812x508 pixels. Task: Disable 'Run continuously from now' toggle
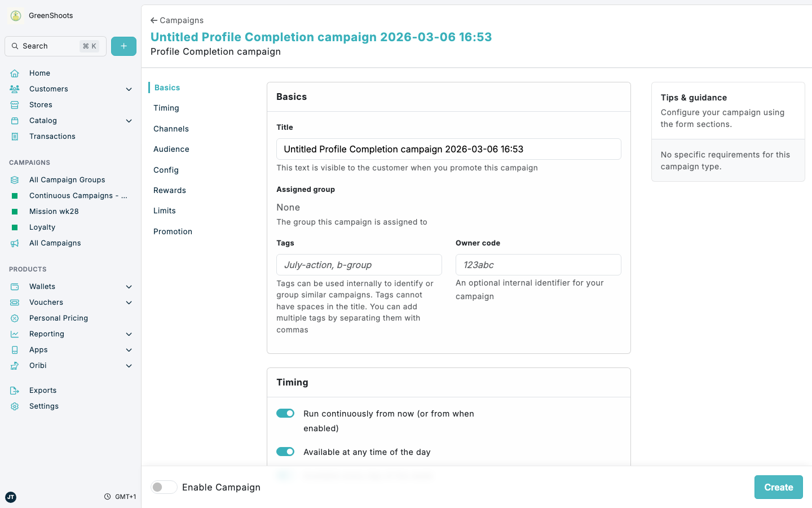[285, 413]
